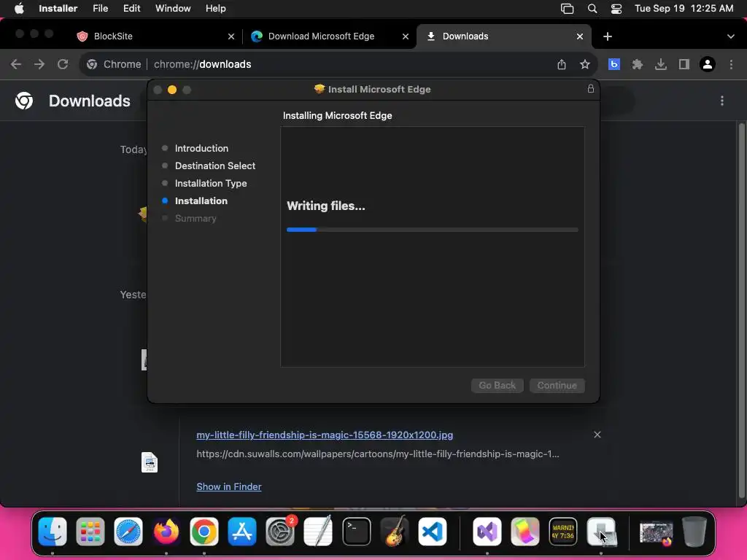Open Finder from the dock
Screen dimensions: 747x560
(53, 531)
